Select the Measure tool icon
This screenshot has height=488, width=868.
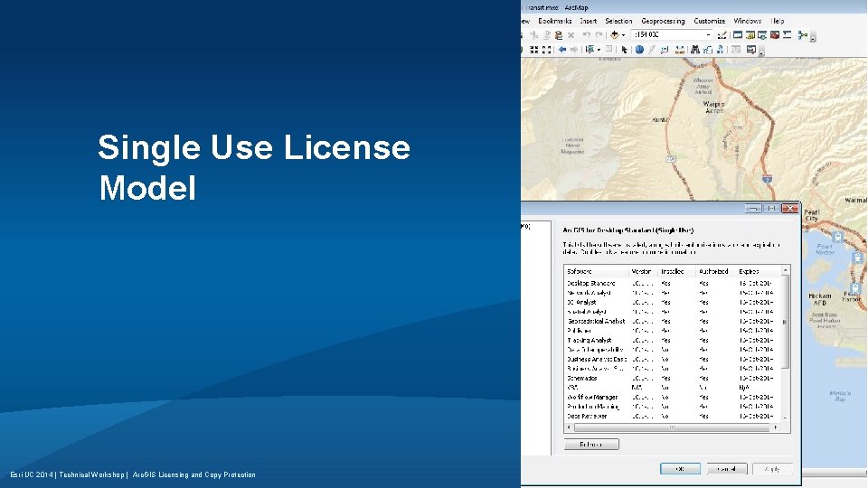click(680, 51)
